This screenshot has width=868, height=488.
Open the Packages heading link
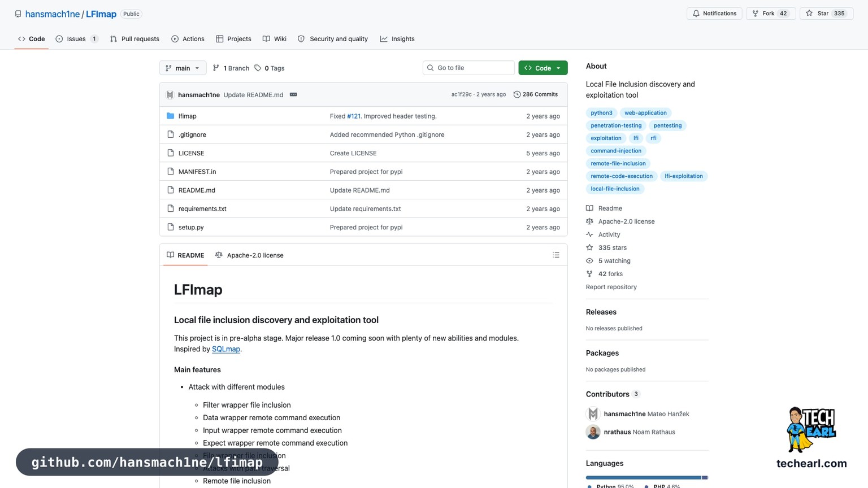(602, 353)
